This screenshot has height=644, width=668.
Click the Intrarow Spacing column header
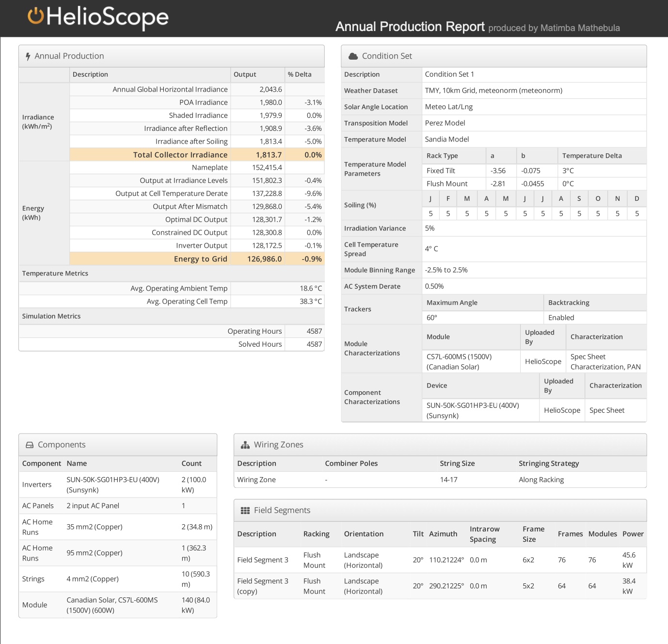click(485, 534)
